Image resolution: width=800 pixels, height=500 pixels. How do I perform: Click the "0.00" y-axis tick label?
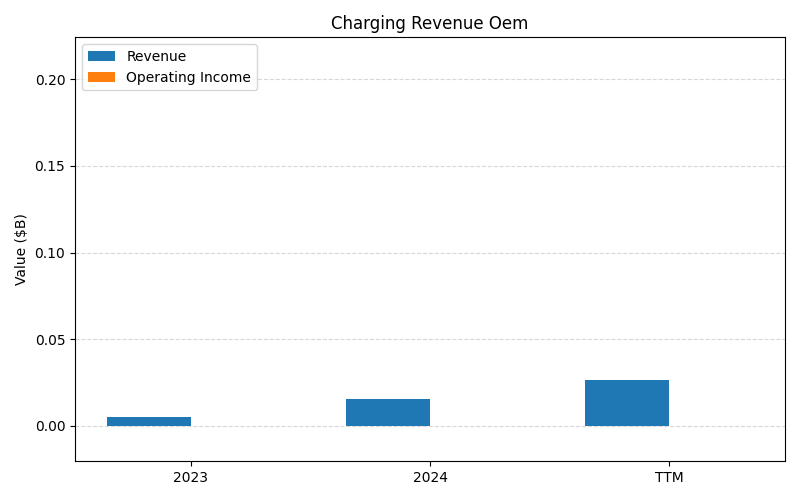pos(51,426)
